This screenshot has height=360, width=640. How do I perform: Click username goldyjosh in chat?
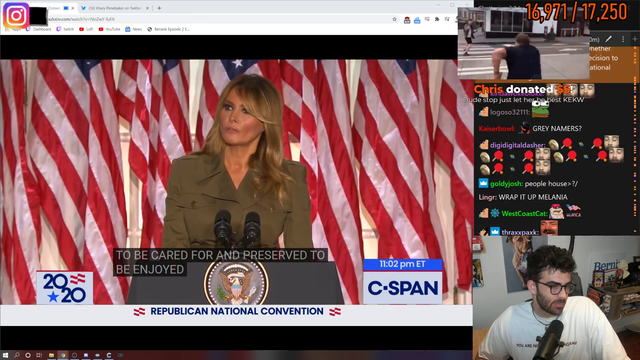pyautogui.click(x=506, y=184)
